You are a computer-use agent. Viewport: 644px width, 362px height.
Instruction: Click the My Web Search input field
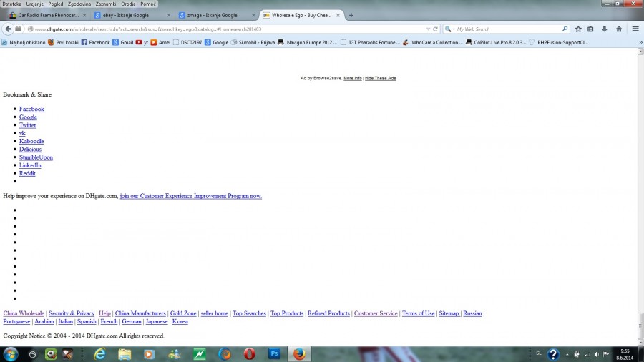point(508,29)
